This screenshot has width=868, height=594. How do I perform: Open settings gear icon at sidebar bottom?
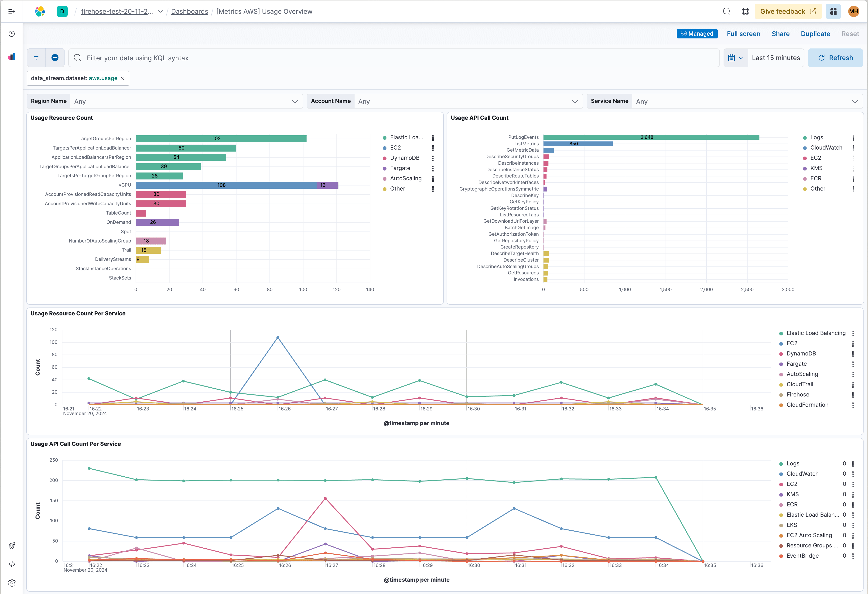[12, 583]
